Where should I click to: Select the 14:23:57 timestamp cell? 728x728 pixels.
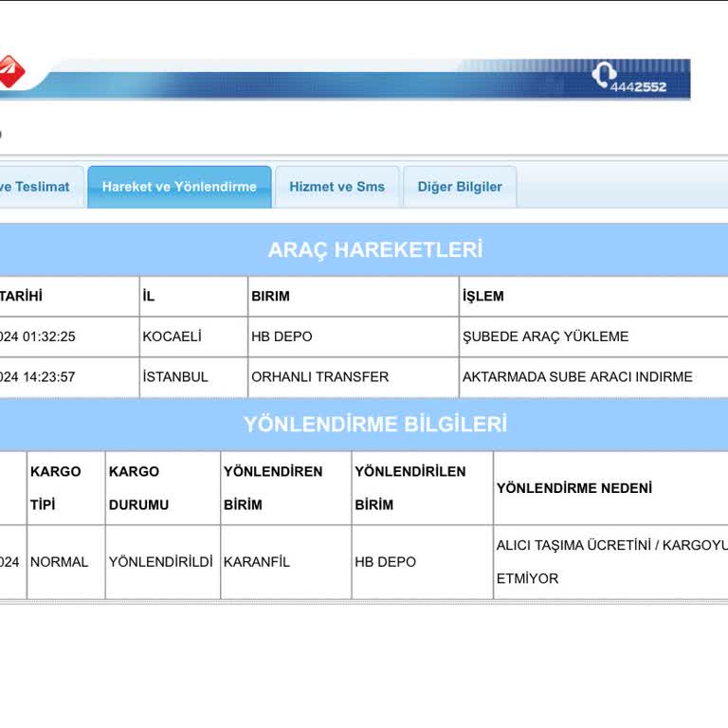pyautogui.click(x=69, y=377)
